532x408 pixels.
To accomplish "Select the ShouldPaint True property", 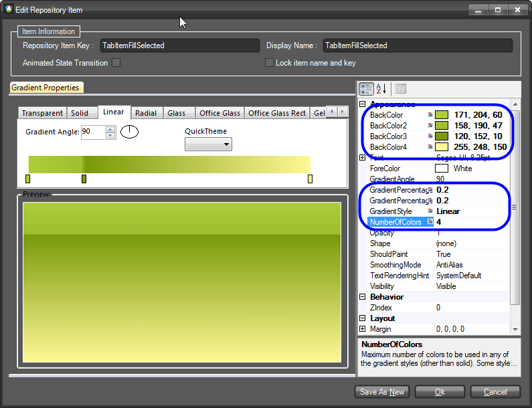I will point(438,254).
